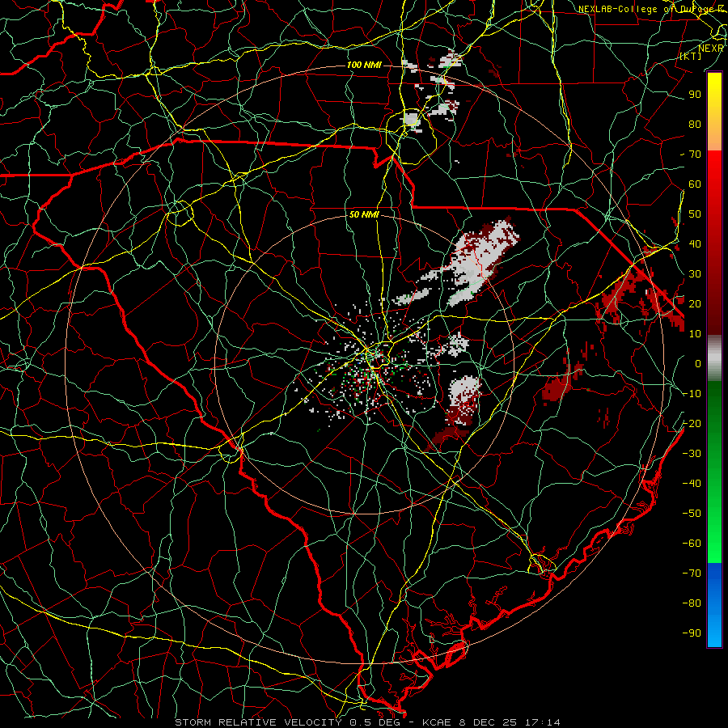This screenshot has height=728, width=728.
Task: Click the -10 value on the velocity scale
Action: click(692, 394)
